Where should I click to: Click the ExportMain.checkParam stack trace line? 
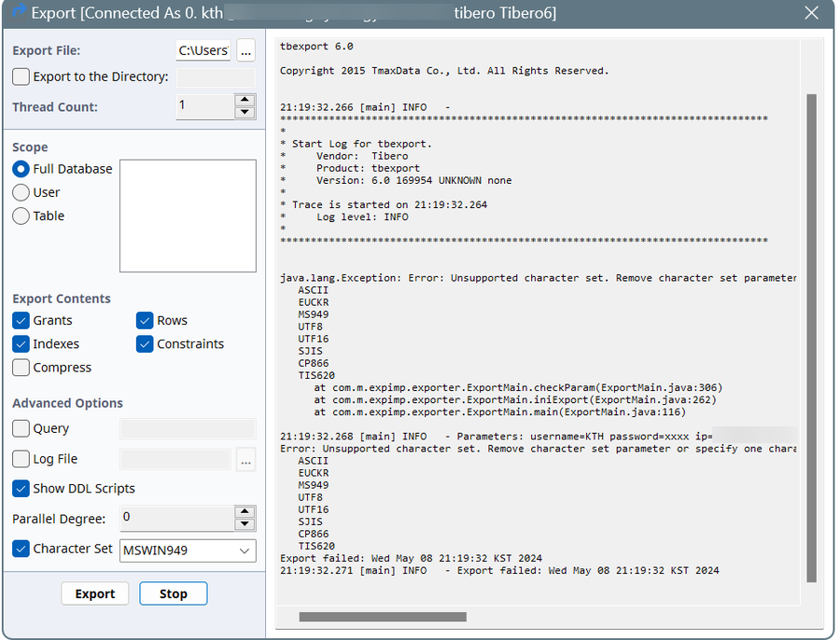(x=518, y=388)
